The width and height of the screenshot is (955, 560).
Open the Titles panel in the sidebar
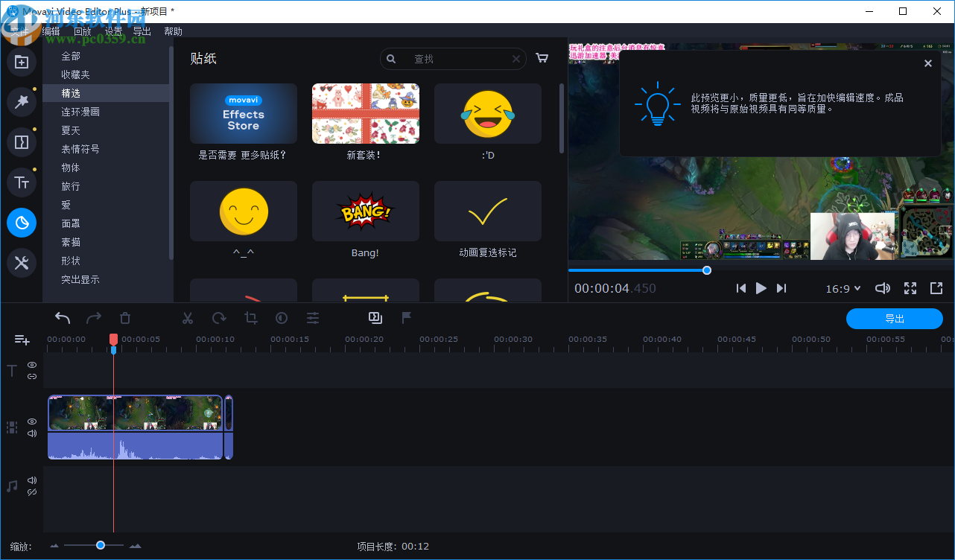pos(22,182)
